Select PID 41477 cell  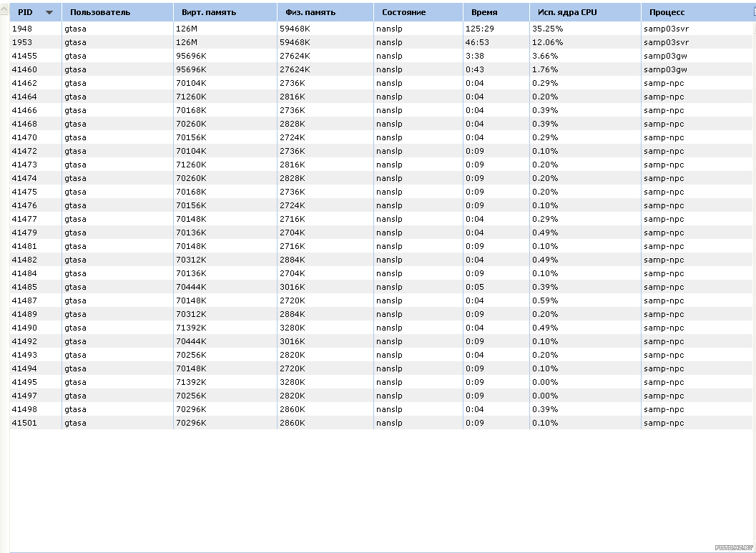pos(24,219)
